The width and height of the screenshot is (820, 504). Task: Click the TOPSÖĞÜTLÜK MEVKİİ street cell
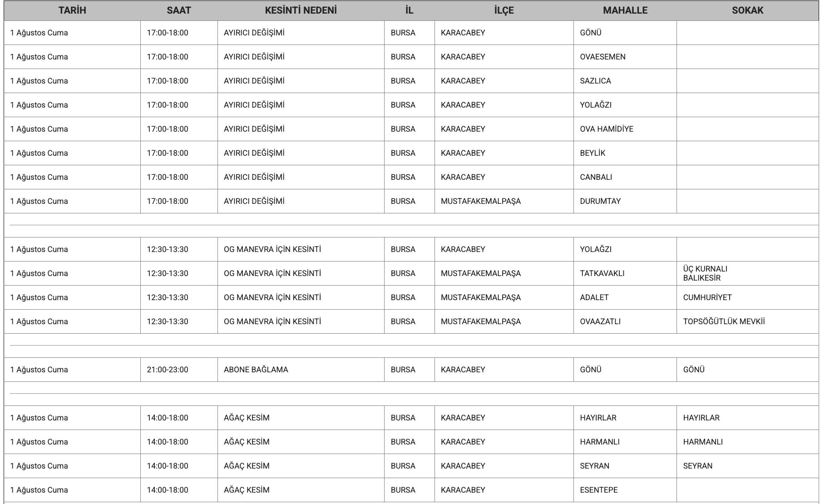[x=723, y=321]
